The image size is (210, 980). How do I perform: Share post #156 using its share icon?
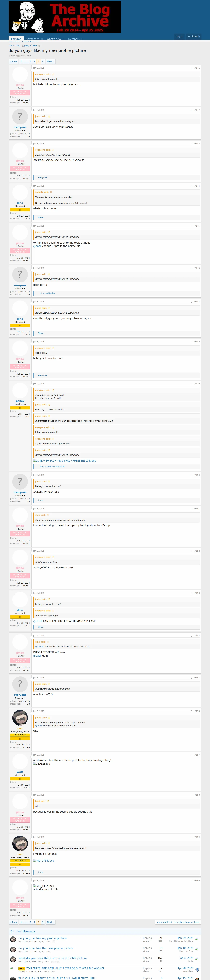coord(191,711)
